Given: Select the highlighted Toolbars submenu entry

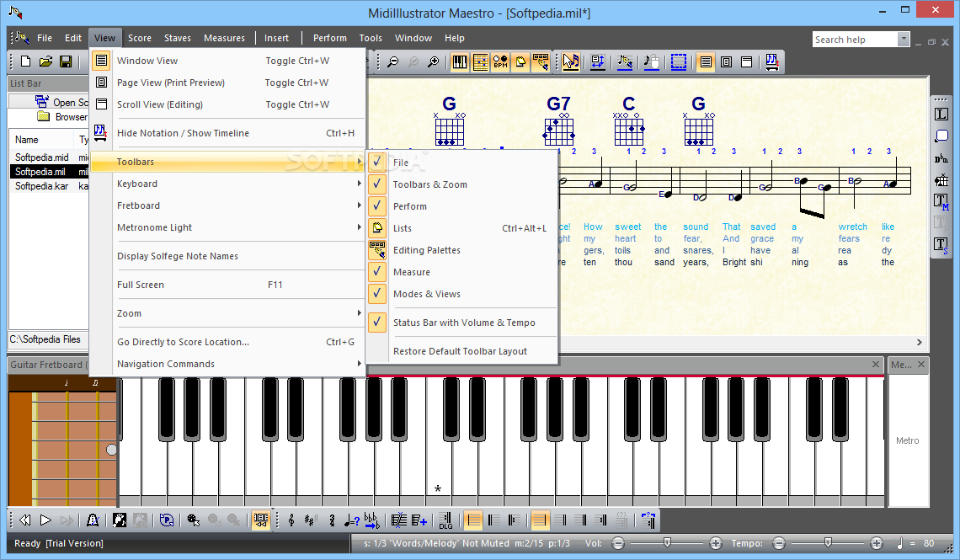Looking at the screenshot, I should (227, 162).
